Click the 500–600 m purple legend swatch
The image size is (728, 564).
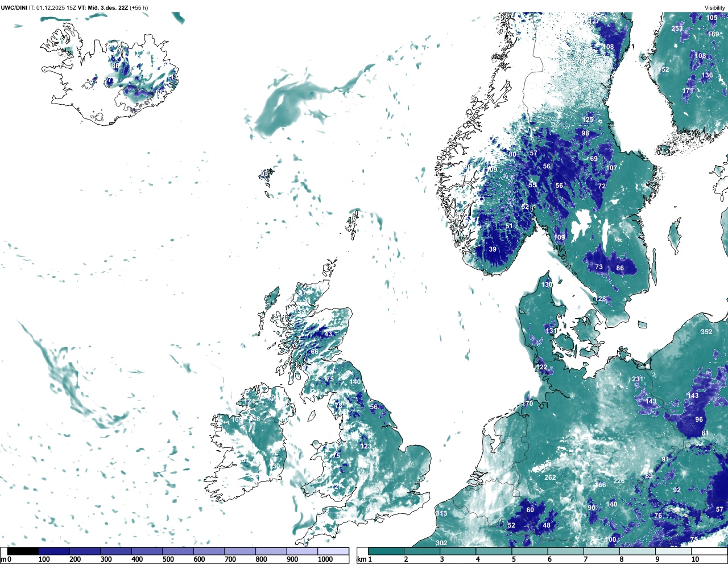pyautogui.click(x=178, y=551)
